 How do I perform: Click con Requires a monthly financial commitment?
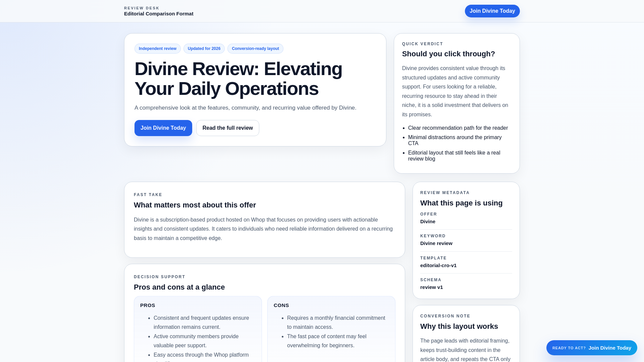click(x=336, y=322)
